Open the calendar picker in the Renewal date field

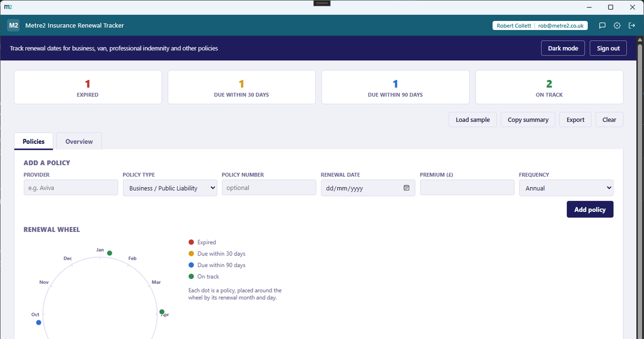406,188
